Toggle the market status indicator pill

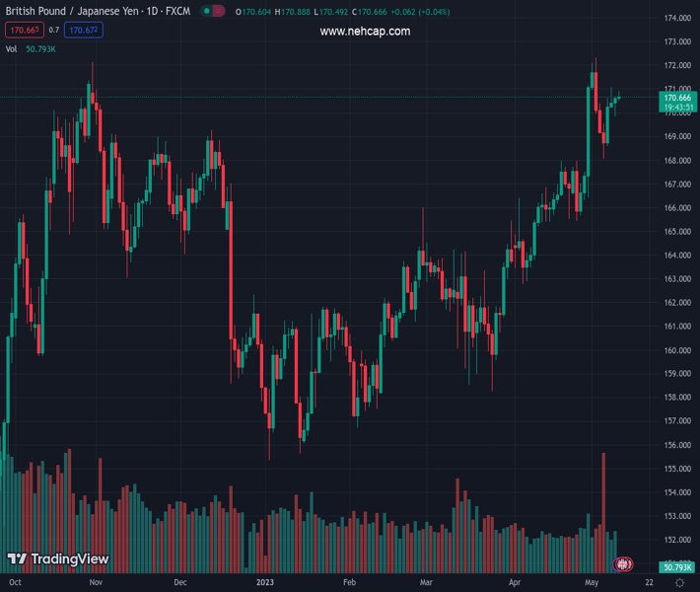212,11
